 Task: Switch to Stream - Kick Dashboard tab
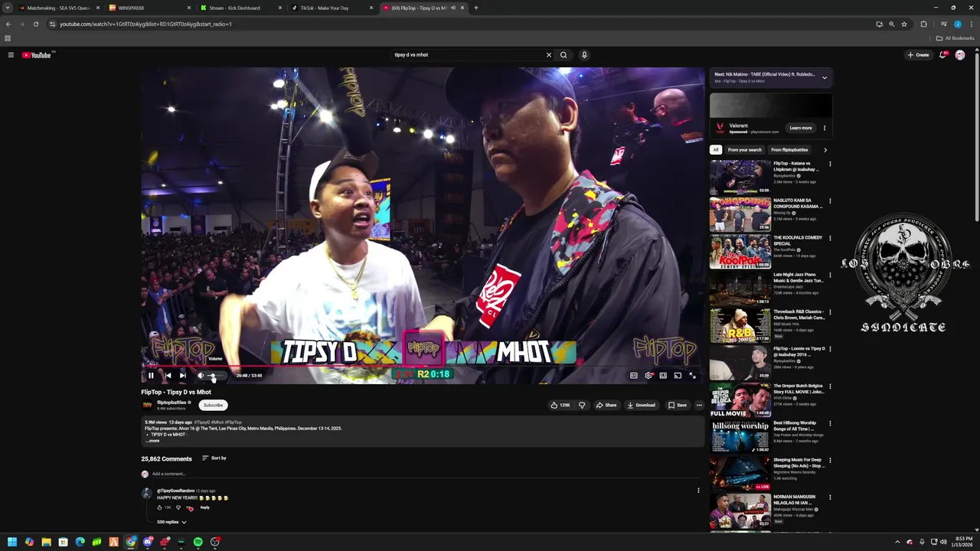point(241,8)
